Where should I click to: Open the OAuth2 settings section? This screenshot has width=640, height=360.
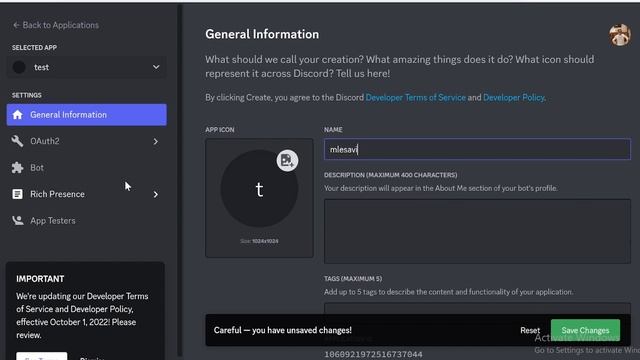[87, 141]
